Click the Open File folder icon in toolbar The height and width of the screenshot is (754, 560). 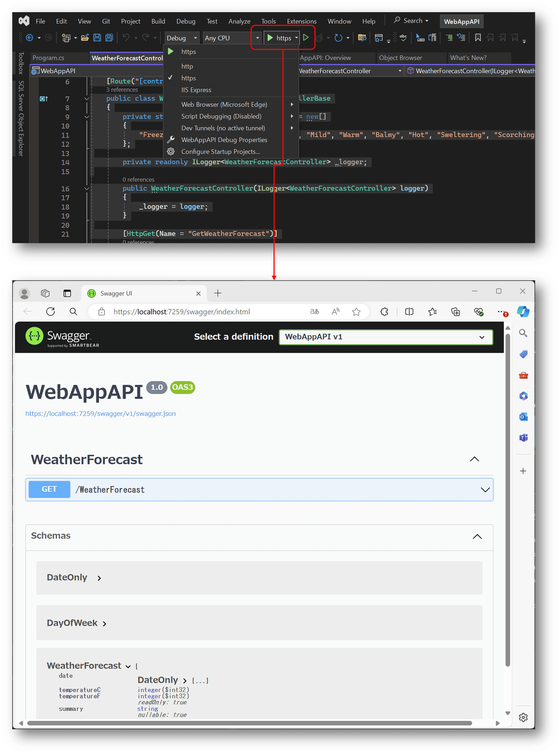coord(85,38)
